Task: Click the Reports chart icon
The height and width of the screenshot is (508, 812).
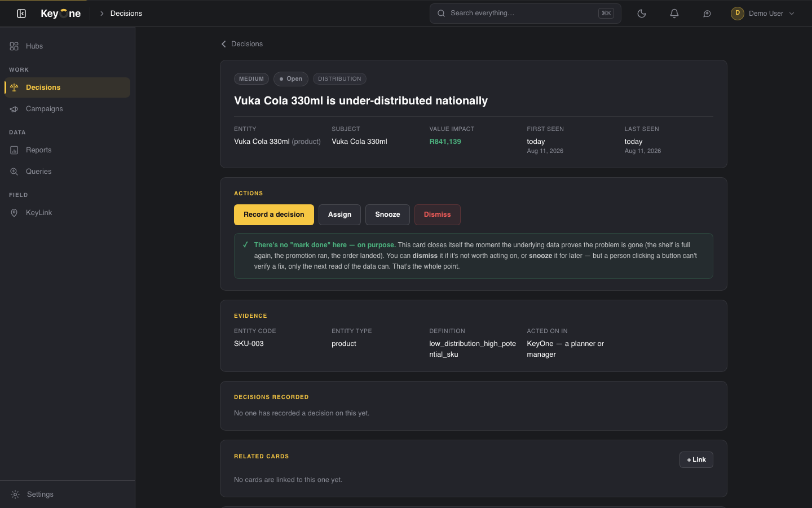Action: 14,150
